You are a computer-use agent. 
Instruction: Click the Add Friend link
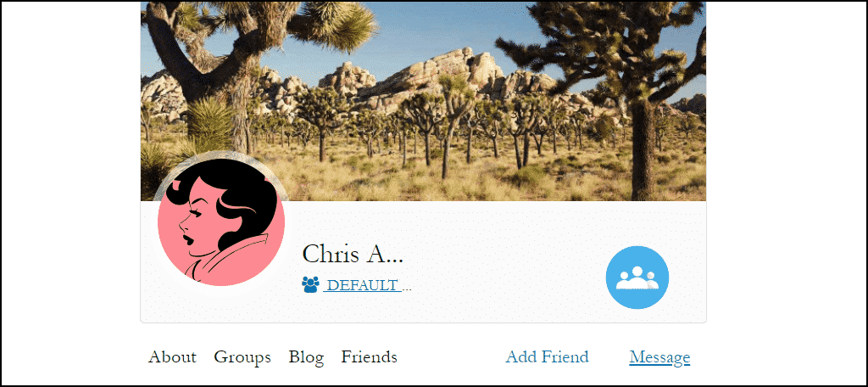[547, 357]
